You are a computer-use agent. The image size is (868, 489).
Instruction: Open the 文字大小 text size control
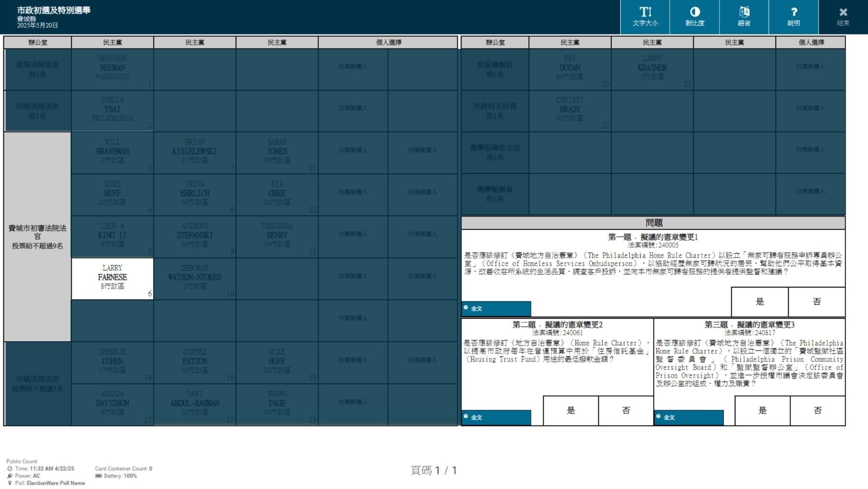coord(645,17)
